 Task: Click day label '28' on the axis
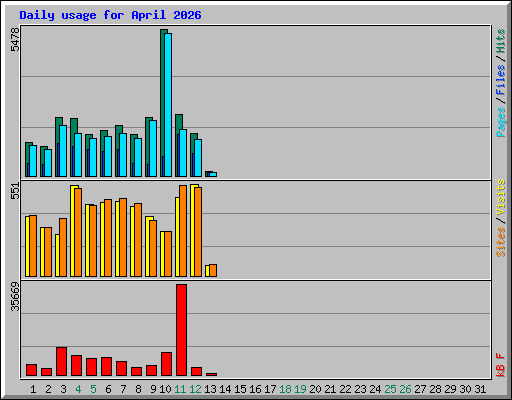click(x=435, y=389)
